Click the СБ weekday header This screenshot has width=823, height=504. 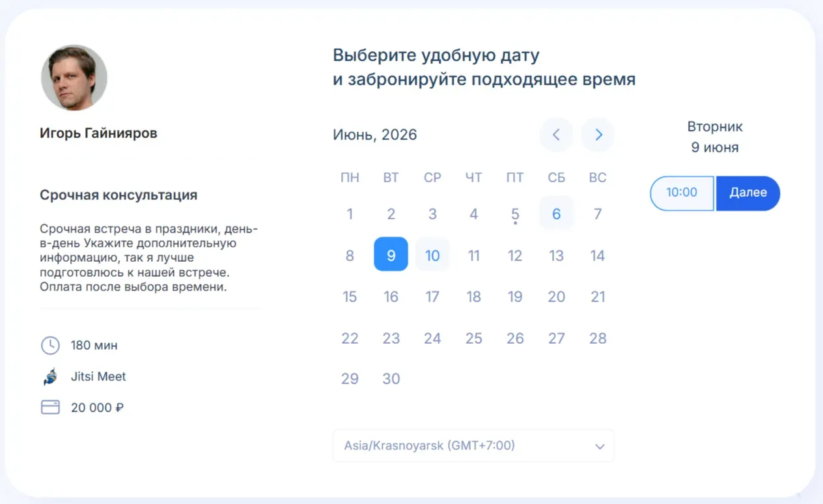(x=556, y=178)
